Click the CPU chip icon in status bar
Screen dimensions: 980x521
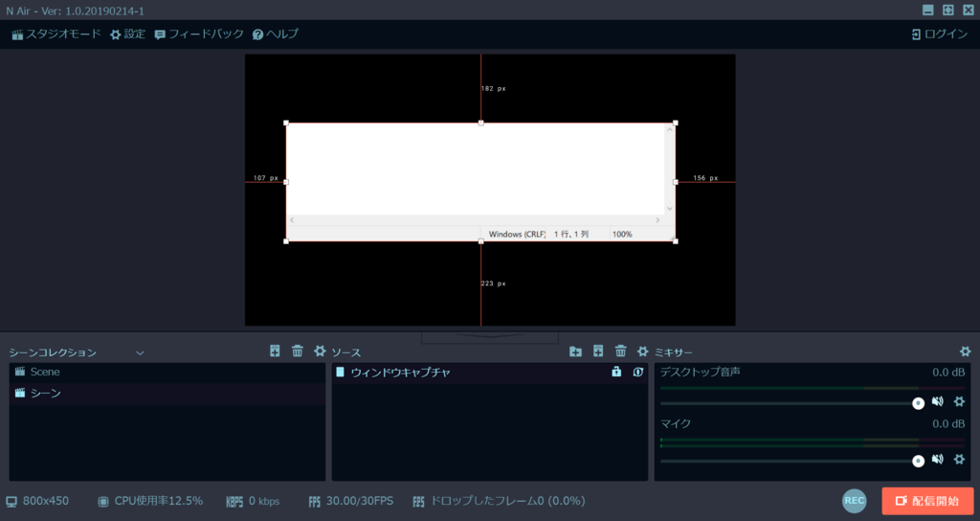point(103,502)
